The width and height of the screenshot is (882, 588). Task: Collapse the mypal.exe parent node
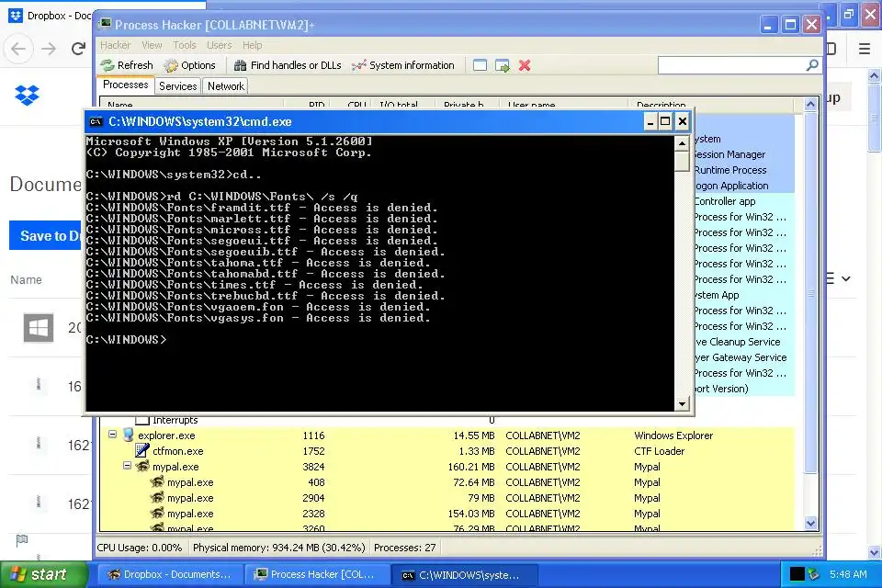point(127,466)
